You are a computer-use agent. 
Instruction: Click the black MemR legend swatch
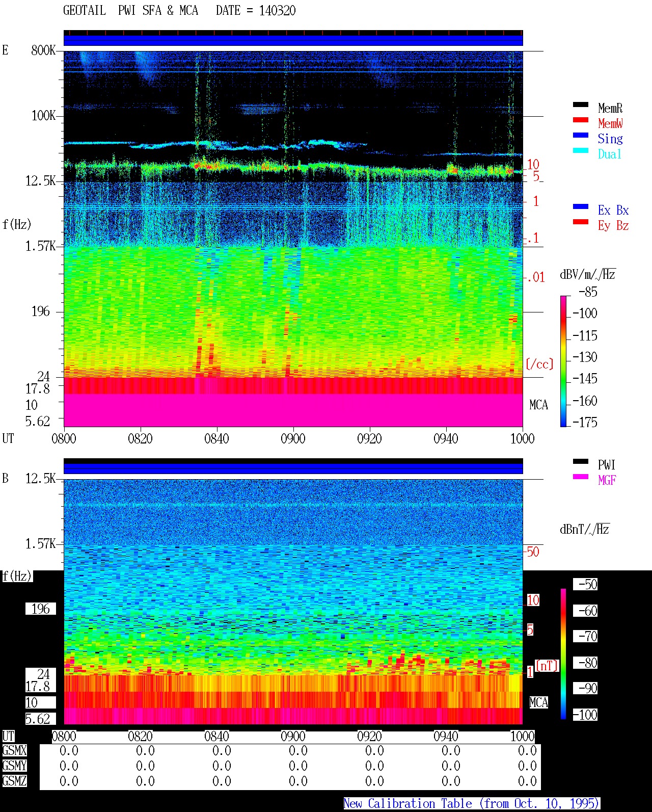coord(581,104)
